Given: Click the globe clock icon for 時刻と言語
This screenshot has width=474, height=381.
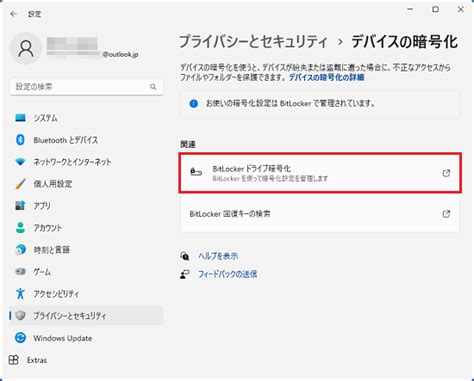Looking at the screenshot, I should [x=20, y=250].
